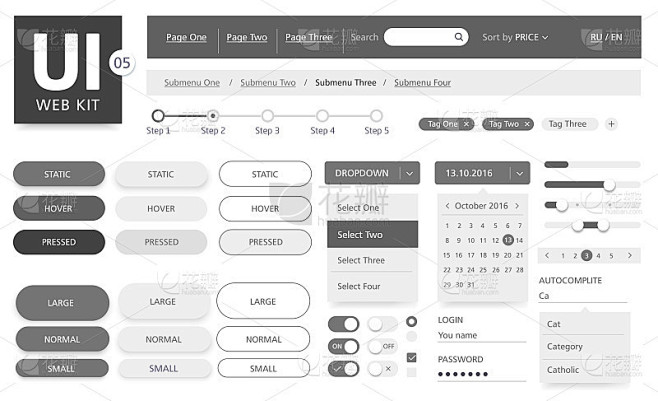
Task: Uncheck the checked checkbox
Action: click(x=411, y=356)
